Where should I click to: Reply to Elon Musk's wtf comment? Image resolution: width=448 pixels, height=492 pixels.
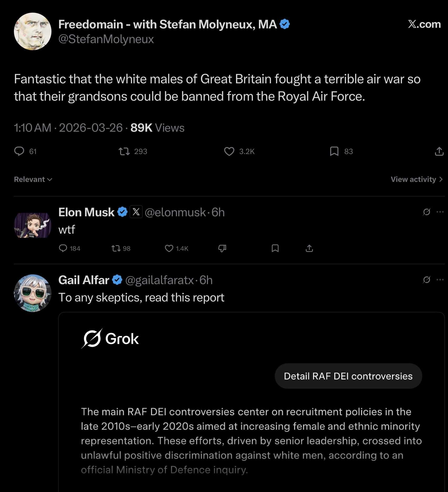[63, 248]
